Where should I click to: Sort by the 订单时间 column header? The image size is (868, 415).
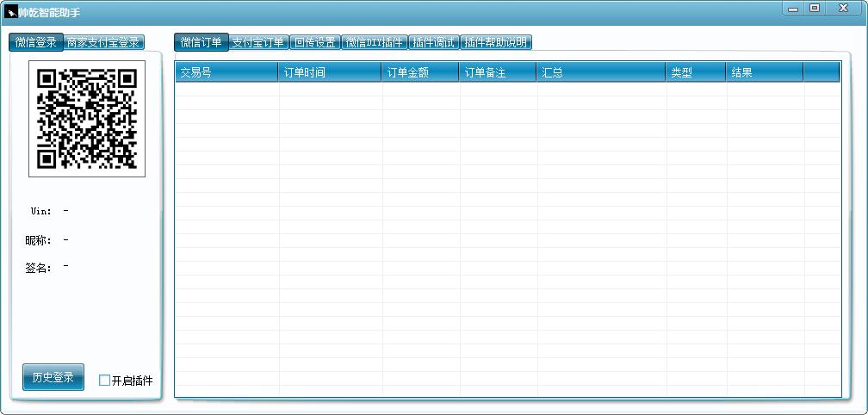pos(330,72)
